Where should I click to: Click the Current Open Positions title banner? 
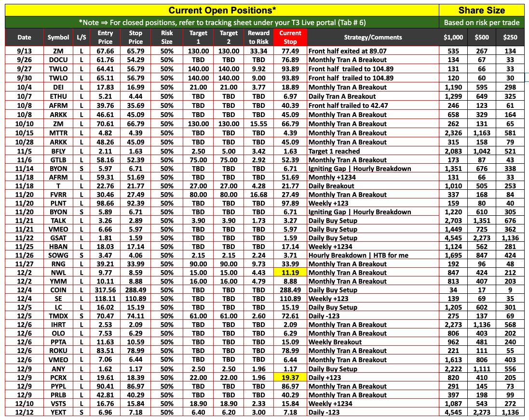[222, 10]
